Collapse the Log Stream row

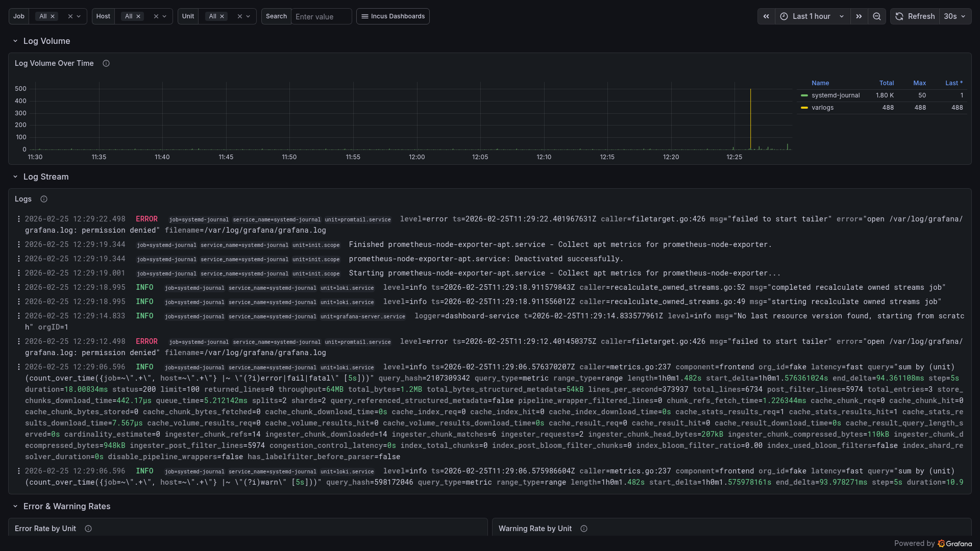(15, 177)
